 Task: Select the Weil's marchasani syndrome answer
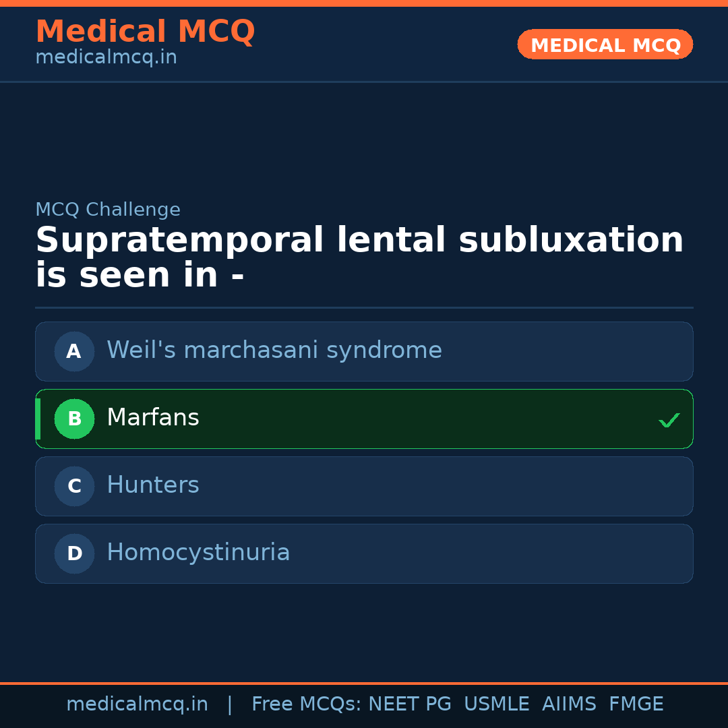point(274,351)
